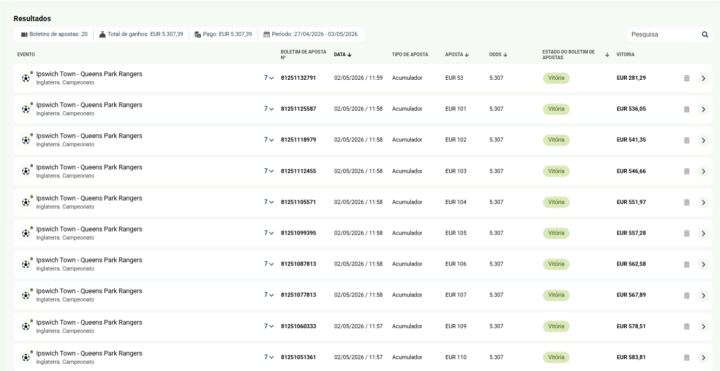Open details arrow for slip 81251060333
Screen dimensions: 720x371
703,326
